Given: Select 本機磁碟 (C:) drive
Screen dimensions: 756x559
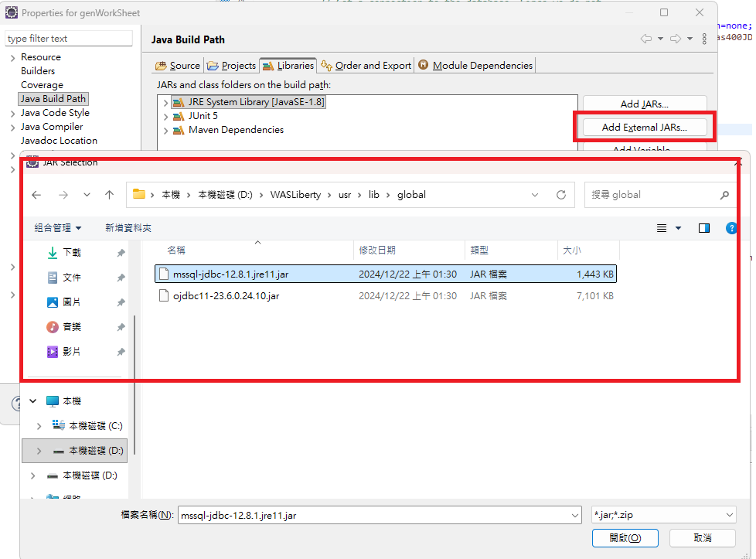Looking at the screenshot, I should (x=95, y=426).
